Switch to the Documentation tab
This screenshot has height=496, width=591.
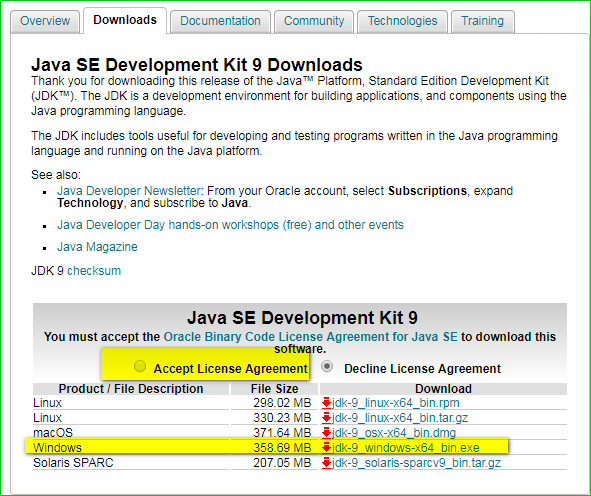coord(220,21)
